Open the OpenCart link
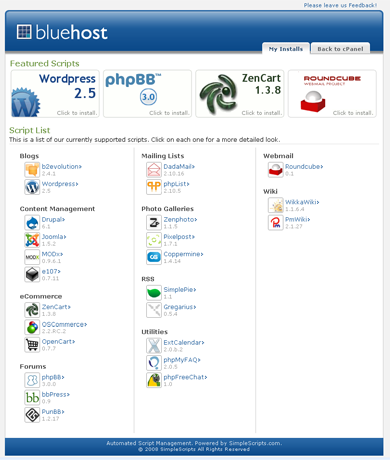Screen dimensions: 390x460 tap(58, 341)
